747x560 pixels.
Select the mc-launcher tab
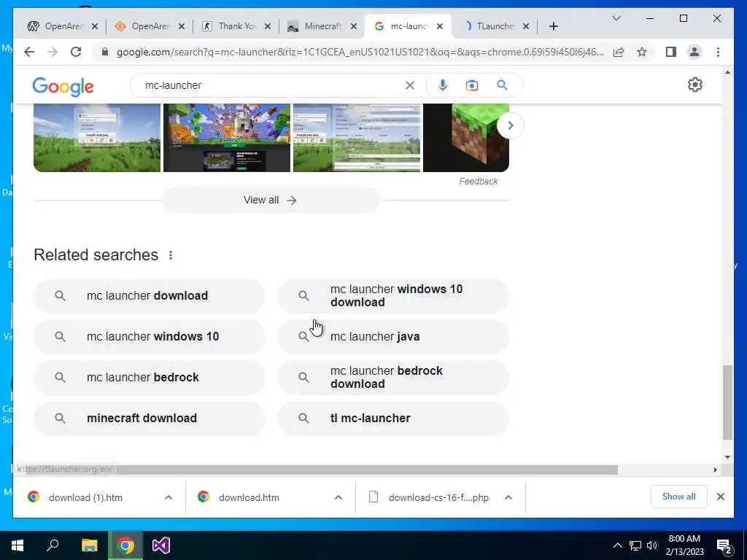[408, 26]
